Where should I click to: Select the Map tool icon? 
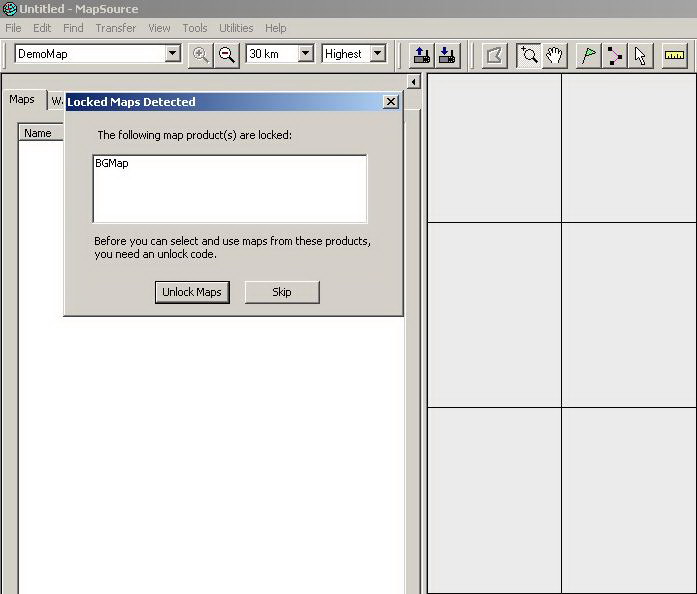click(x=494, y=55)
